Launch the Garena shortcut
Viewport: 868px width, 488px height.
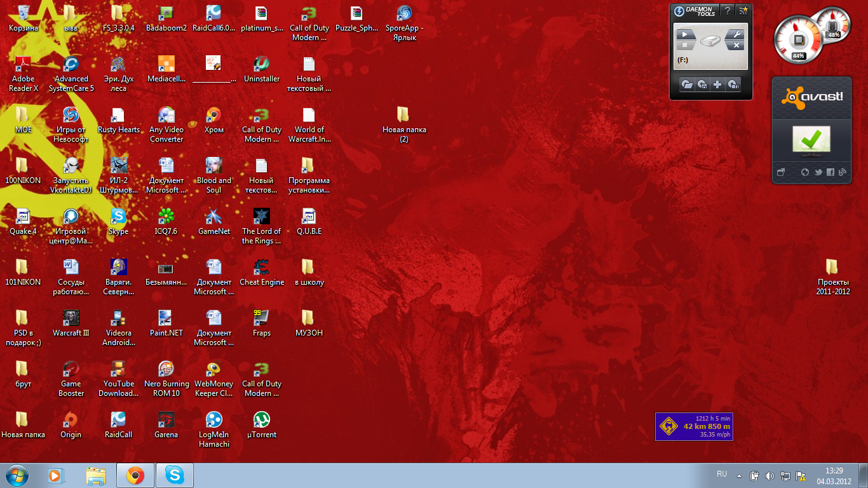166,425
